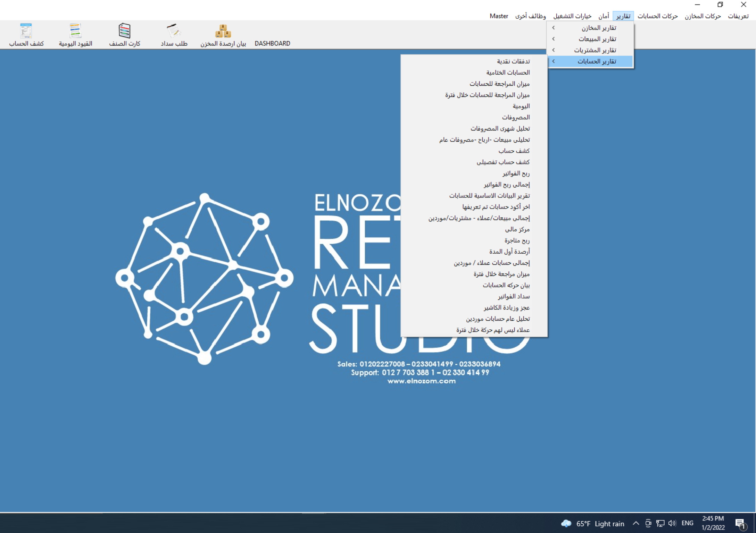Open the Master menu
The height and width of the screenshot is (533, 756).
[499, 16]
